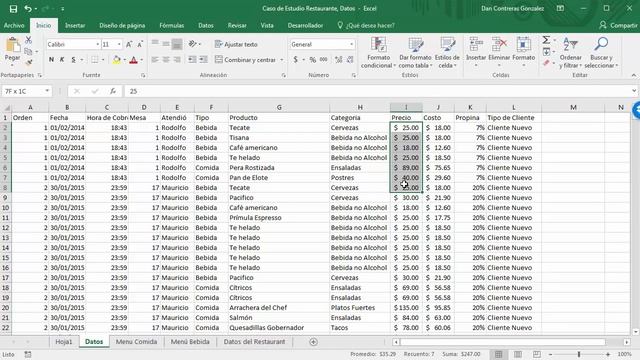Viewport: 640px width, 360px height.
Task: Open the name box dropdown arrow
Action: tap(47, 91)
